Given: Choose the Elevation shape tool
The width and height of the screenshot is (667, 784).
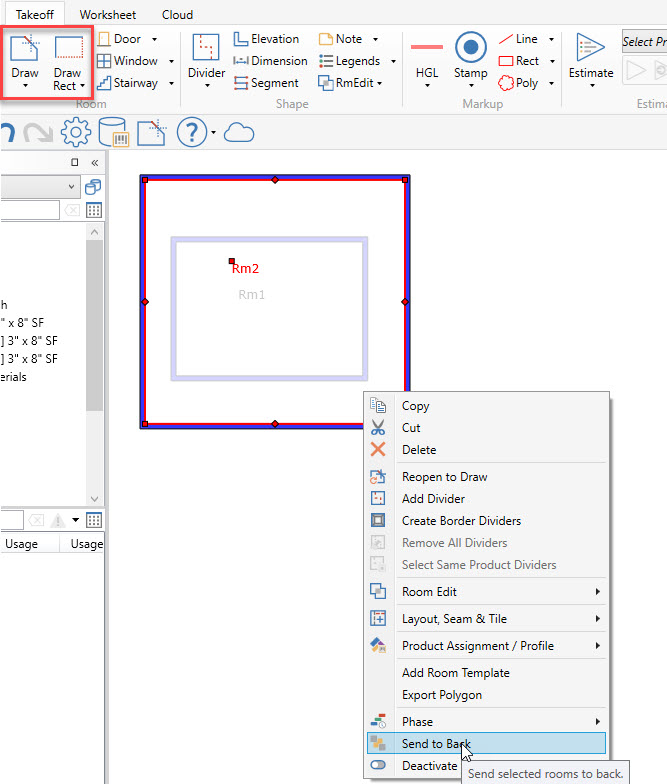Looking at the screenshot, I should pos(266,39).
